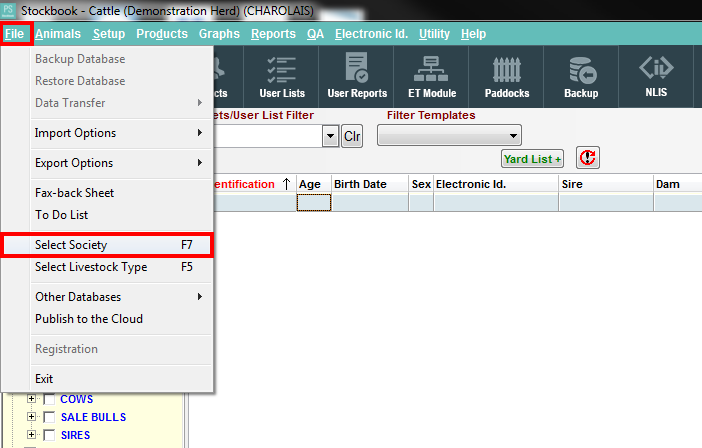The width and height of the screenshot is (702, 448).
Task: Open the Setup menu
Action: pyautogui.click(x=109, y=34)
